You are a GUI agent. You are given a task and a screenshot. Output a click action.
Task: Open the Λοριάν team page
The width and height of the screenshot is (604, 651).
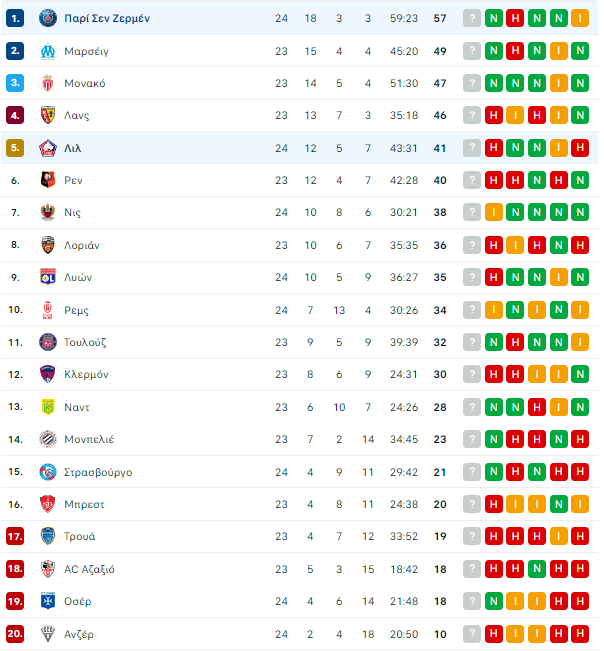82,245
